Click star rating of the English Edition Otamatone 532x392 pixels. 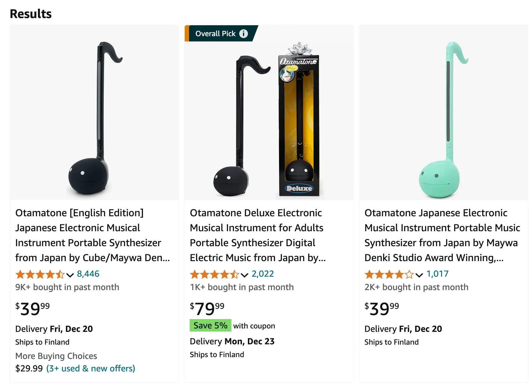pyautogui.click(x=40, y=274)
